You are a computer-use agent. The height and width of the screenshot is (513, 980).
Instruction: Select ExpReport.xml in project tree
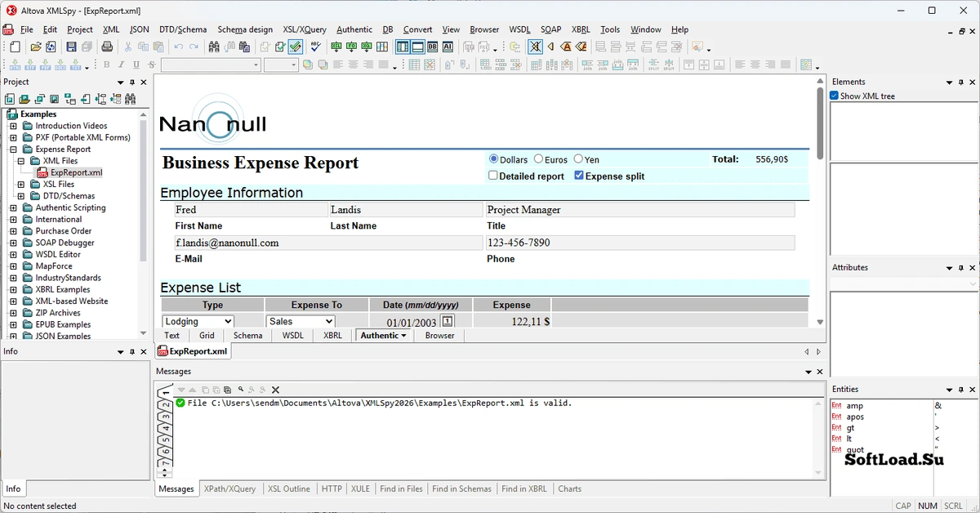(76, 172)
